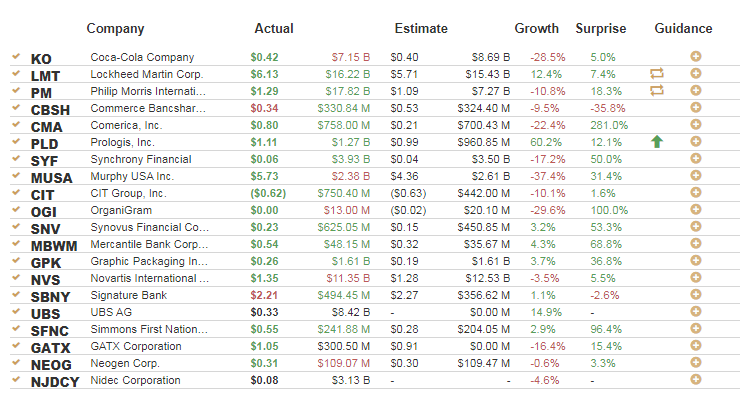Image resolution: width=747 pixels, height=399 pixels.
Task: Expand the Signature Bank row details
Action: tap(696, 295)
